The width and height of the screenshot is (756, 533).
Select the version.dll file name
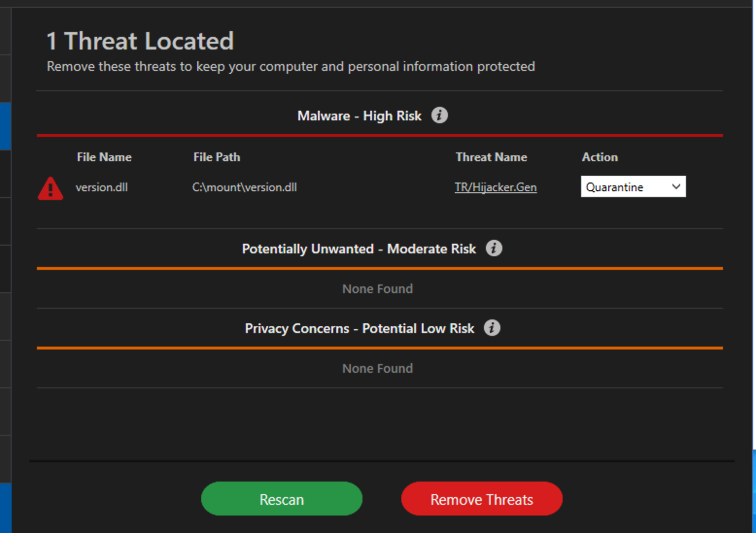click(x=102, y=187)
